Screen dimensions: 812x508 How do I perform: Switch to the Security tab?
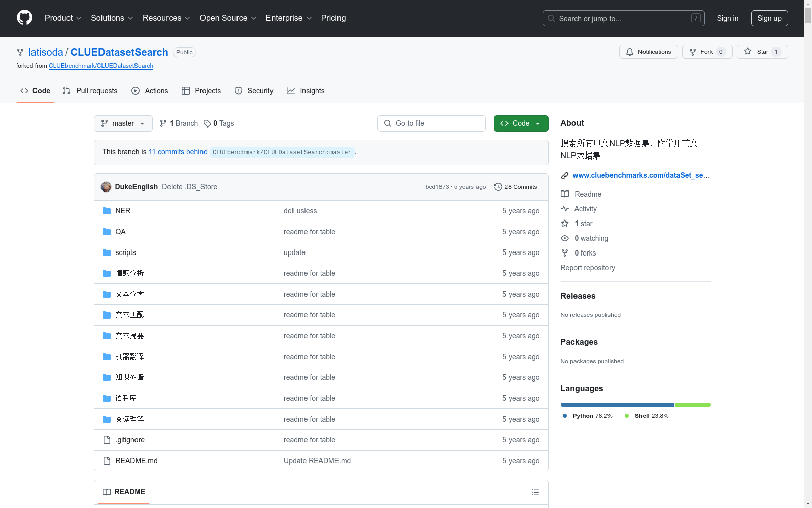click(x=254, y=91)
